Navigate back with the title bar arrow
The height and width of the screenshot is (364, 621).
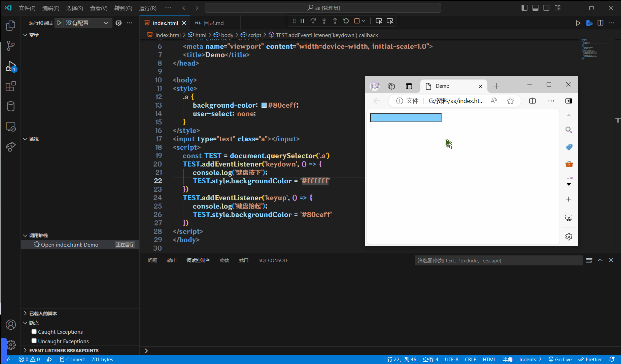click(x=185, y=8)
